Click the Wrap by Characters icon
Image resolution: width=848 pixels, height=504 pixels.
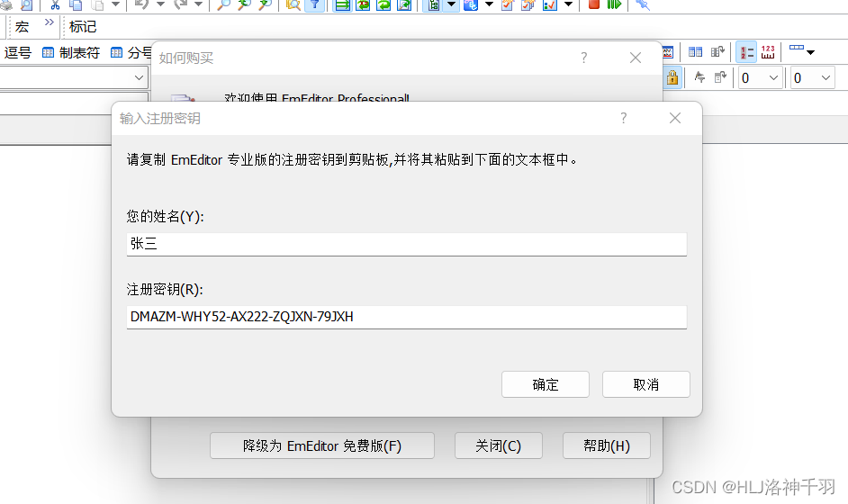tap(363, 4)
